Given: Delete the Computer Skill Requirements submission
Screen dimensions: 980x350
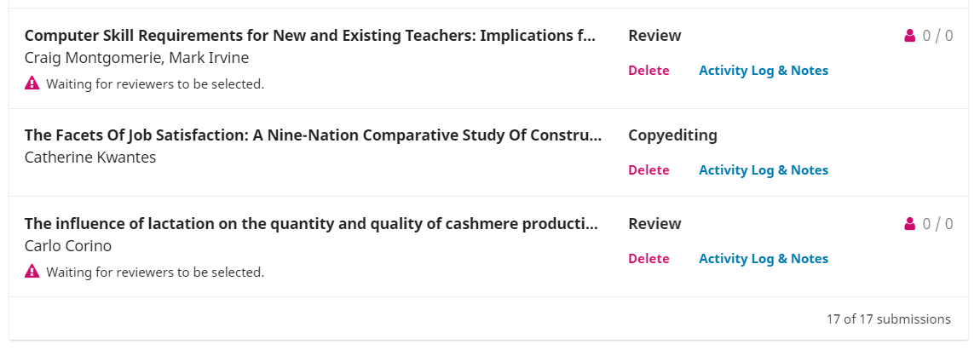Looking at the screenshot, I should click(649, 71).
